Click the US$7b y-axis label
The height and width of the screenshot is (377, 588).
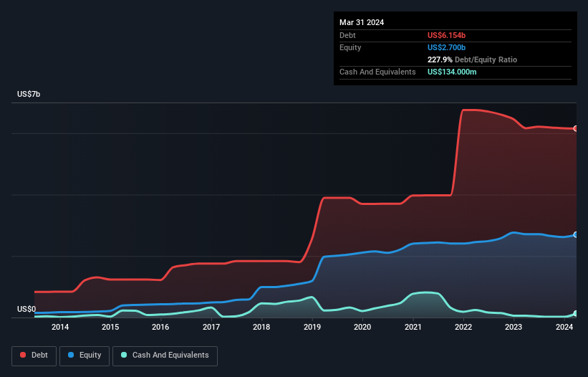pyautogui.click(x=29, y=94)
